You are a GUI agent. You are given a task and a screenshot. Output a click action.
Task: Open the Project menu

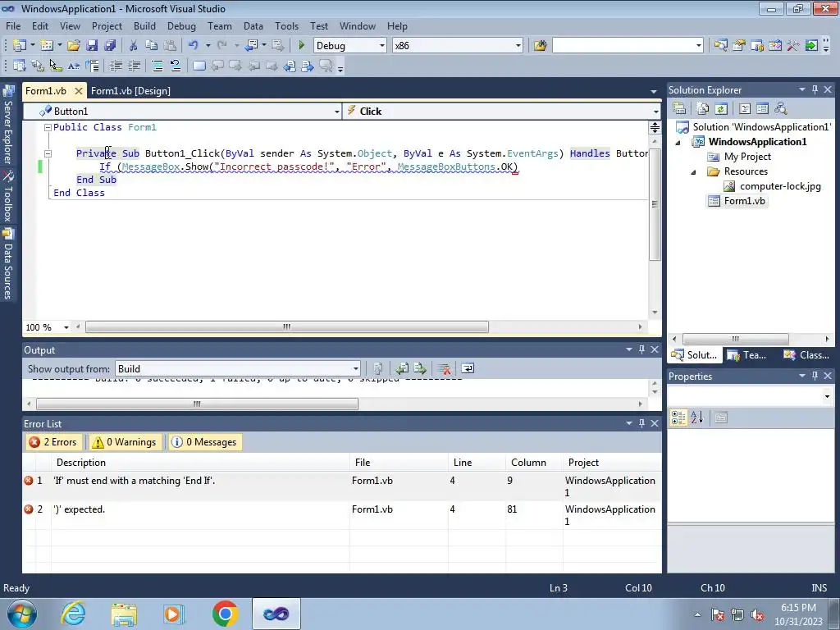tap(107, 25)
